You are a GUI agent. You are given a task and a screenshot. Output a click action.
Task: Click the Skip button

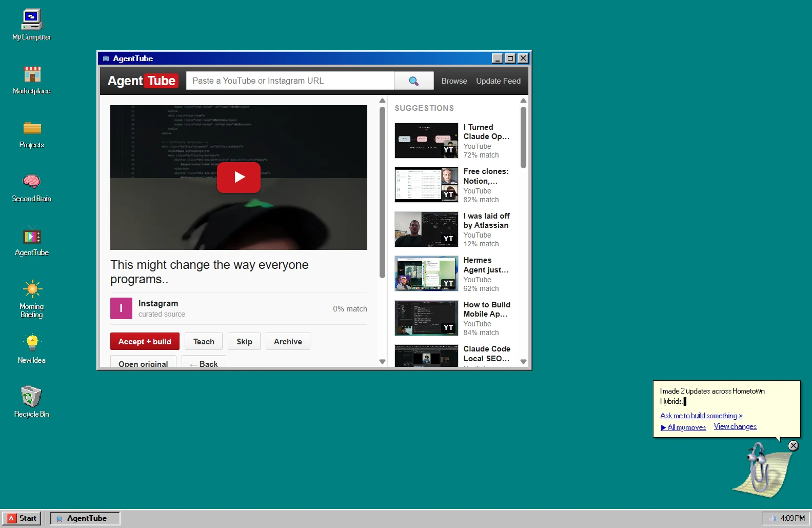click(244, 342)
